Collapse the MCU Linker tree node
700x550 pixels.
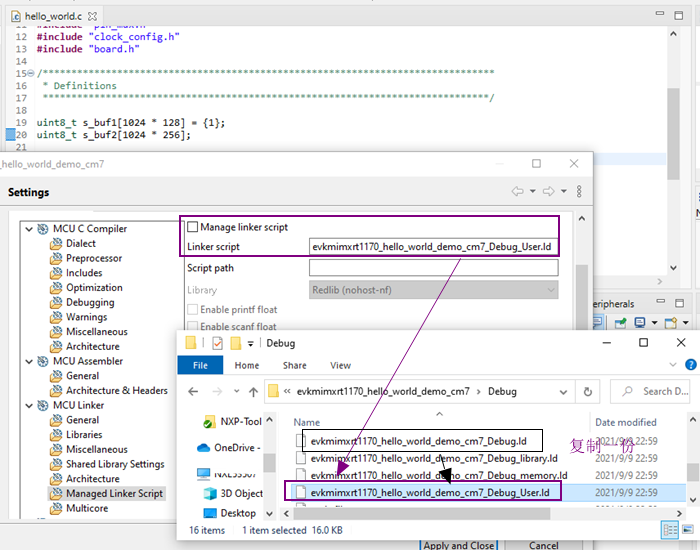click(29, 405)
